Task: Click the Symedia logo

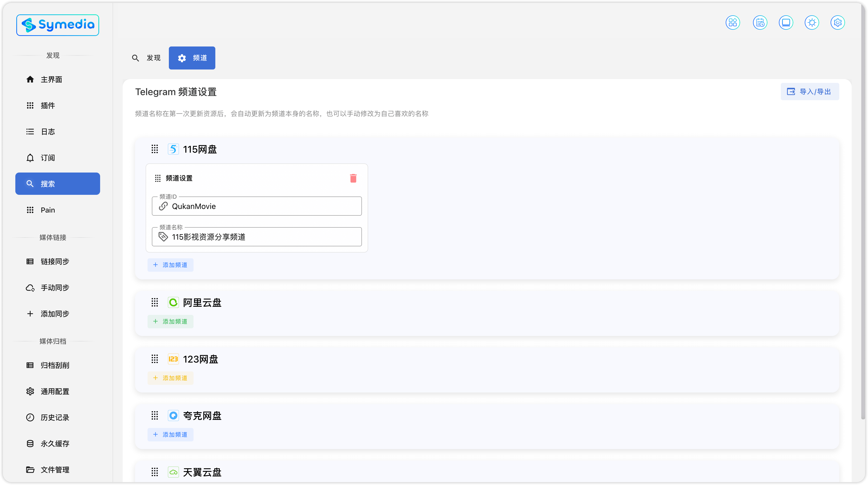Action: point(58,25)
